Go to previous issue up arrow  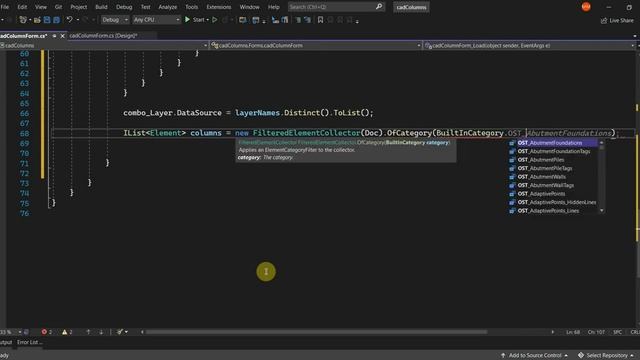88,332
